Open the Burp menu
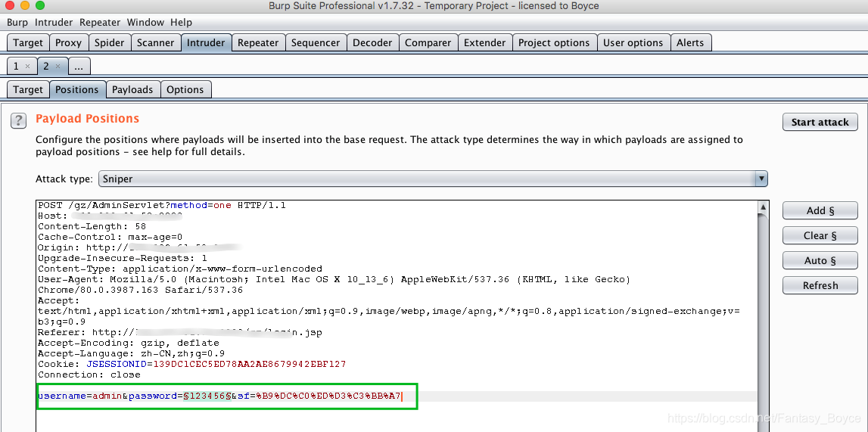This screenshot has width=868, height=432. [x=17, y=23]
